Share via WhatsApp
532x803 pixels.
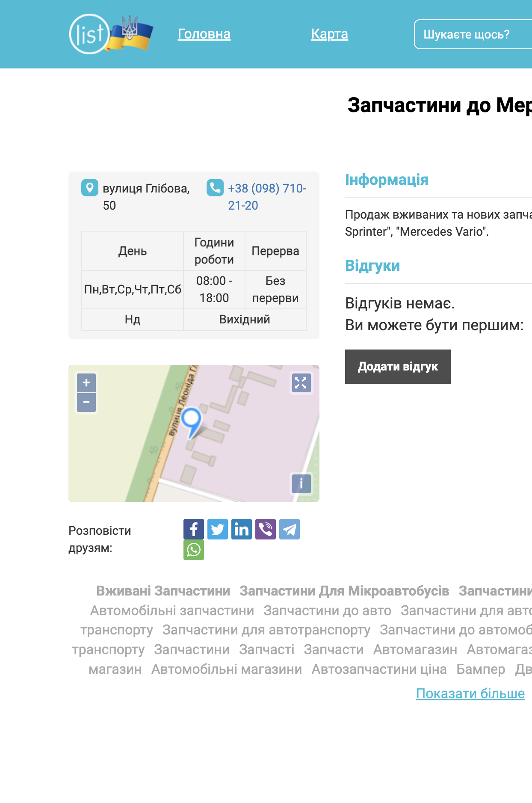click(x=194, y=550)
